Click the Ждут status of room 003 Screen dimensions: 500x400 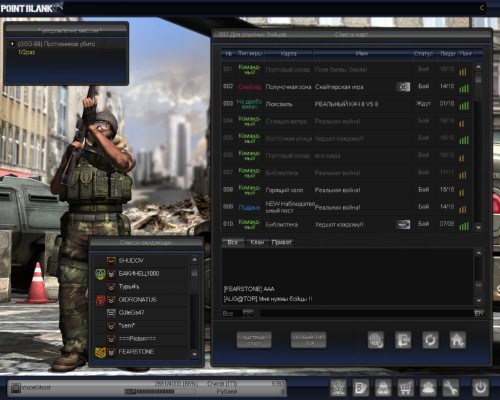tap(423, 104)
